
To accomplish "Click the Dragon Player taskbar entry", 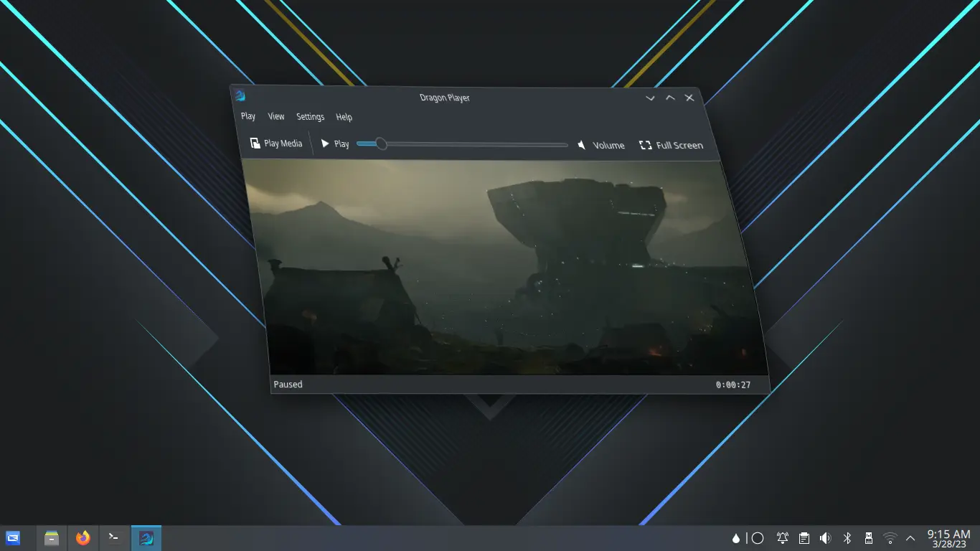I will click(146, 538).
